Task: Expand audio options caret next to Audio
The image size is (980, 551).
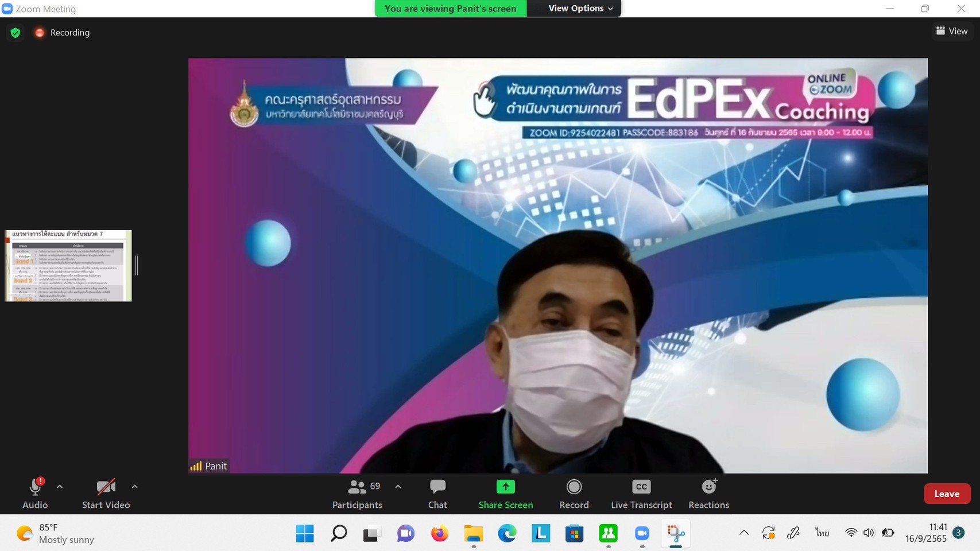Action: point(60,487)
